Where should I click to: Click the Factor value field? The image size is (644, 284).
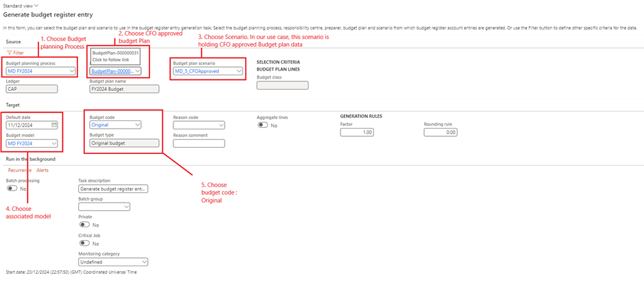pyautogui.click(x=357, y=132)
